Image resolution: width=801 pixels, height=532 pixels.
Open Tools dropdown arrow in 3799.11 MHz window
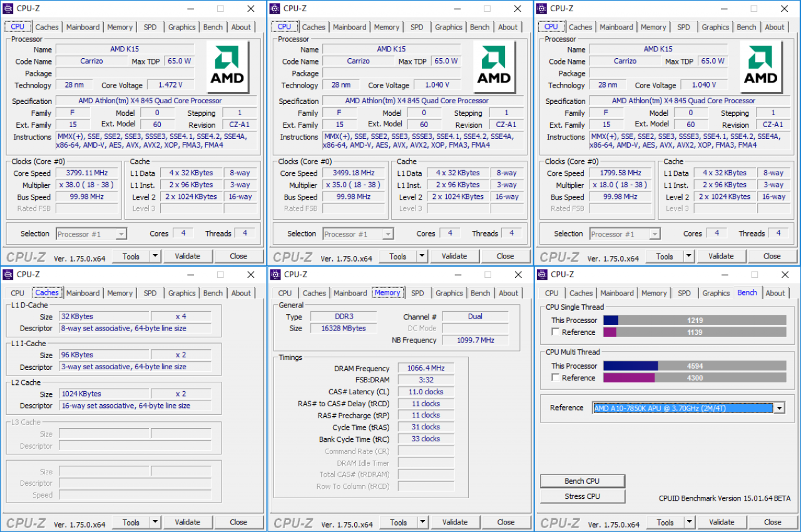(155, 256)
